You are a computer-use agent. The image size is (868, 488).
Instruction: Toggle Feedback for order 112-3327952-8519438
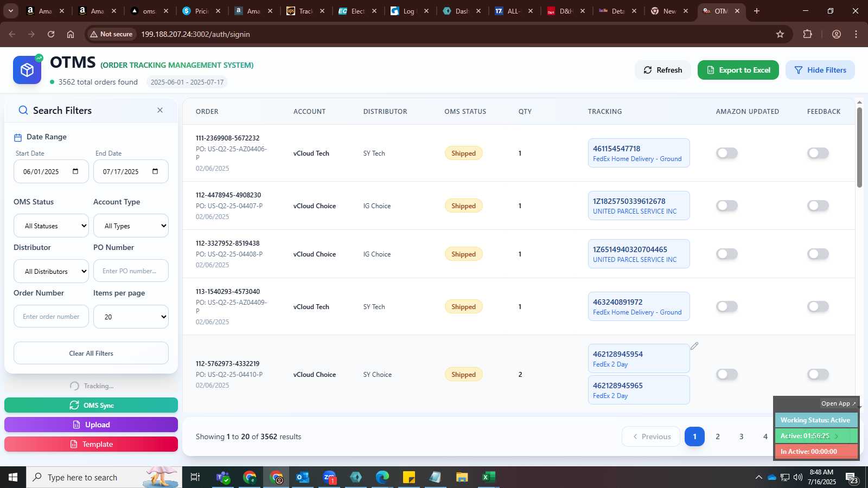click(818, 254)
